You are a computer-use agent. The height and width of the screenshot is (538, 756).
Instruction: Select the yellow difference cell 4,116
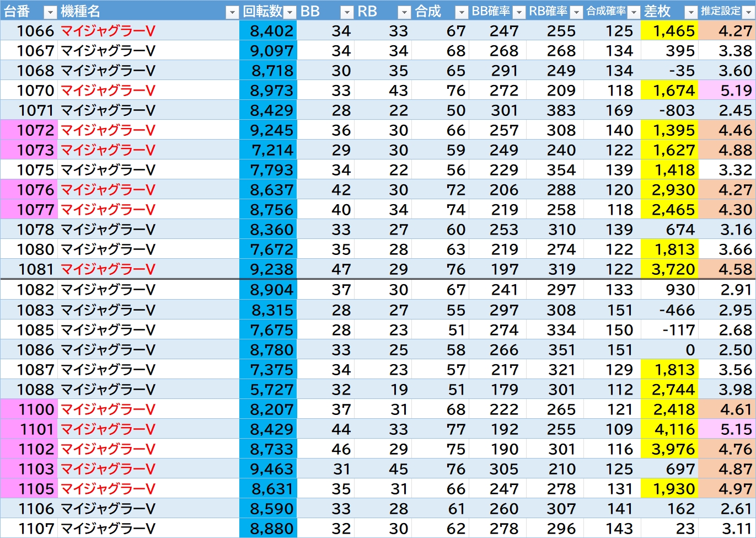[669, 429]
